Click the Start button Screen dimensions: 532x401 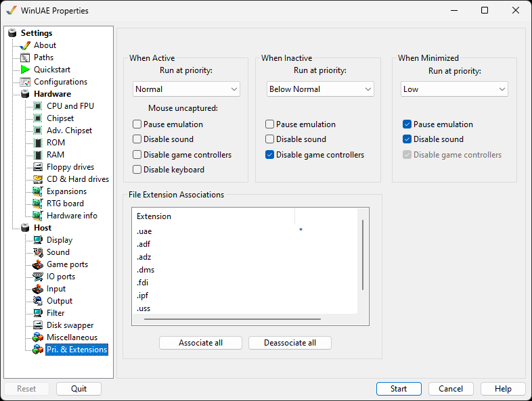(399, 389)
